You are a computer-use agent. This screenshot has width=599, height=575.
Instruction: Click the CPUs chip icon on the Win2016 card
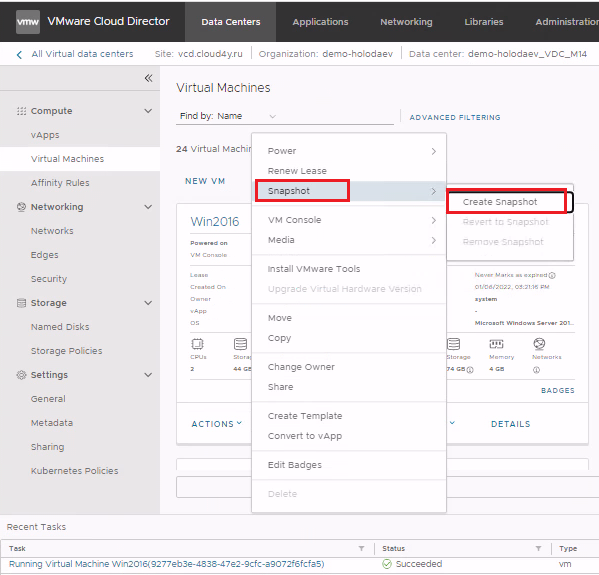(x=198, y=344)
